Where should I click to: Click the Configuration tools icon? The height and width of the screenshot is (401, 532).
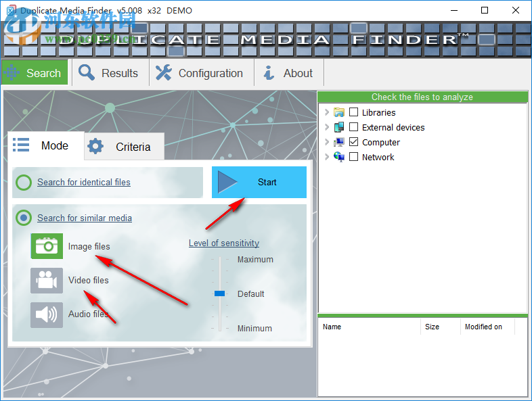click(164, 72)
